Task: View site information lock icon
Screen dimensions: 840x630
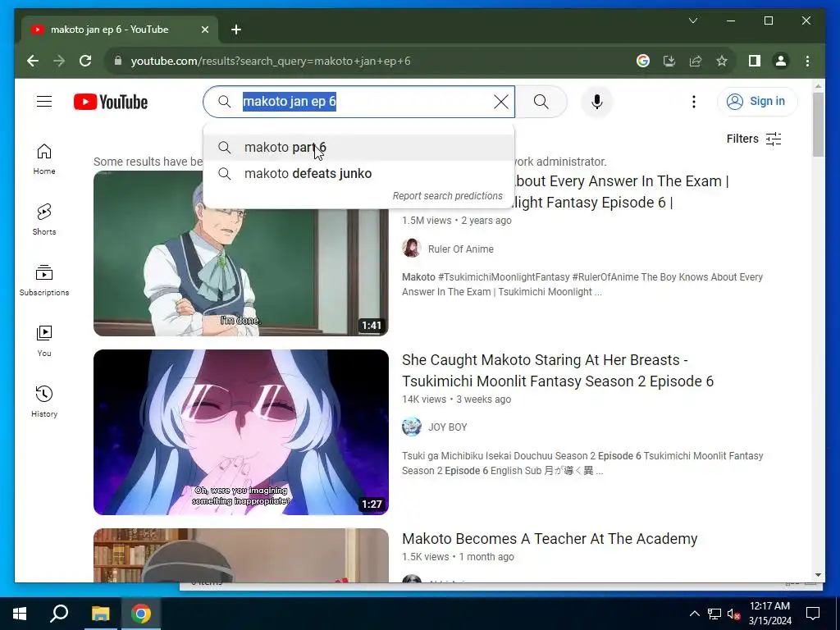Action: [118, 61]
